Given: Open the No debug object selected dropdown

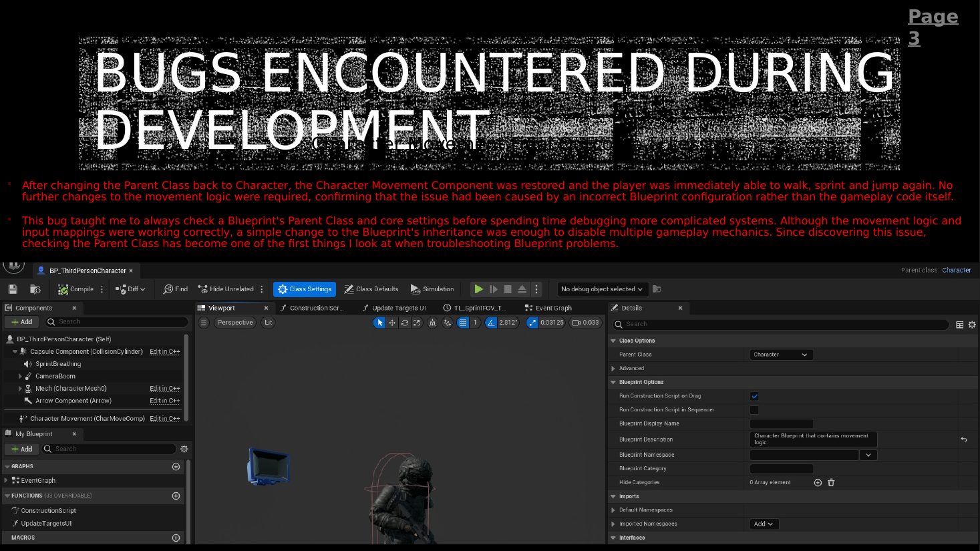Looking at the screenshot, I should pos(601,289).
